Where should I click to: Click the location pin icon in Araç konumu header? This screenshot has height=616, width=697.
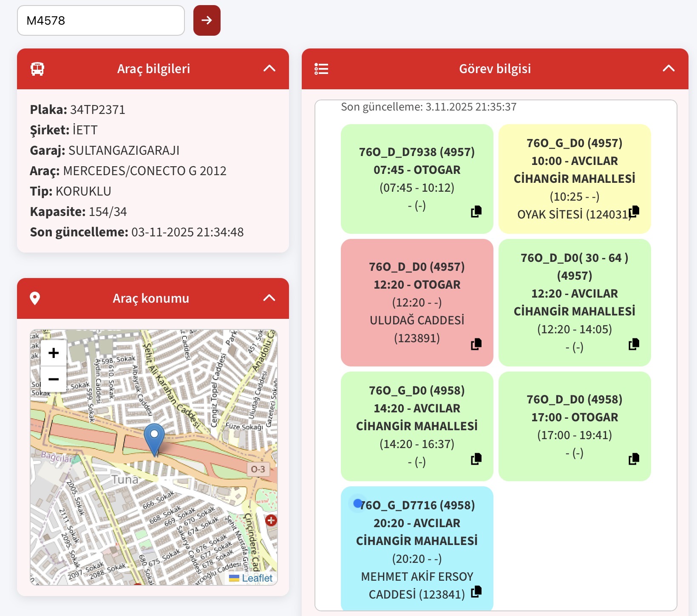[35, 298]
